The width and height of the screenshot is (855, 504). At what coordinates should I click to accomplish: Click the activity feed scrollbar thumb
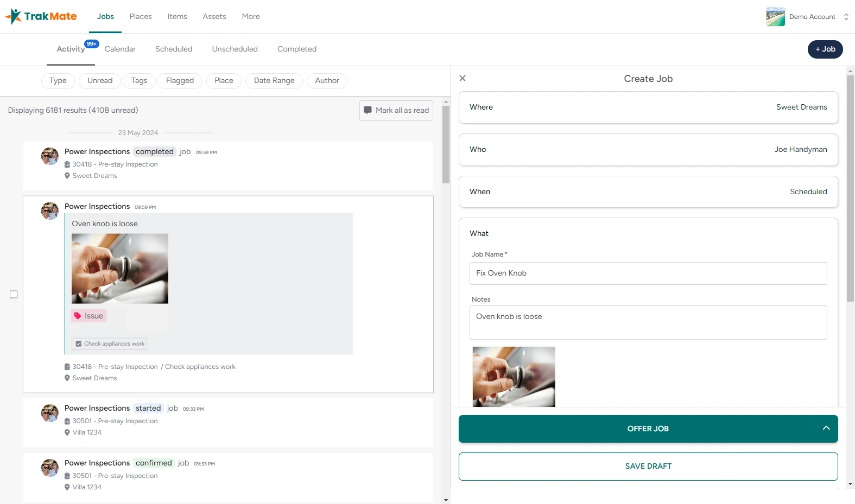pyautogui.click(x=446, y=144)
